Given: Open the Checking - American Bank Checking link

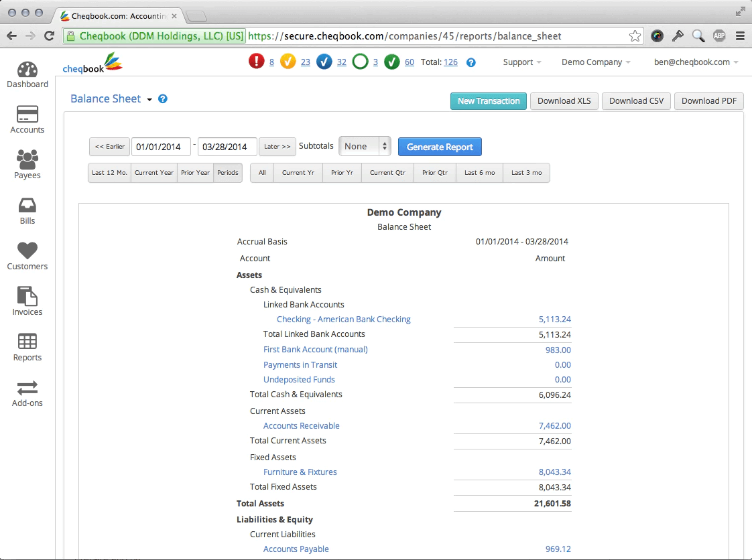Looking at the screenshot, I should pos(343,320).
